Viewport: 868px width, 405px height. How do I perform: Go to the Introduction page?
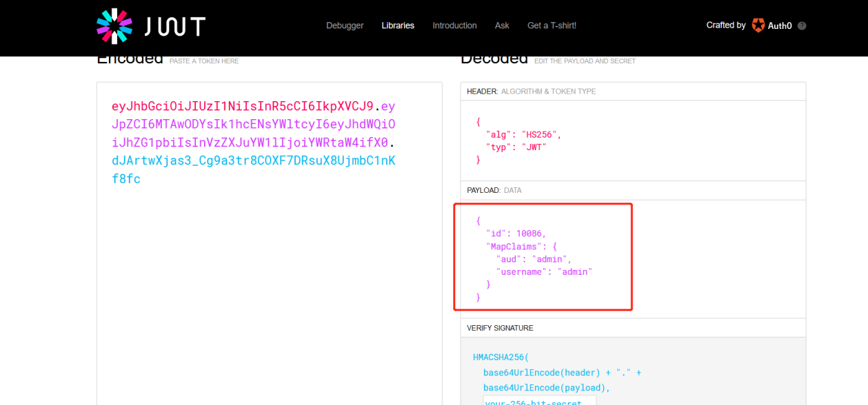(x=454, y=25)
